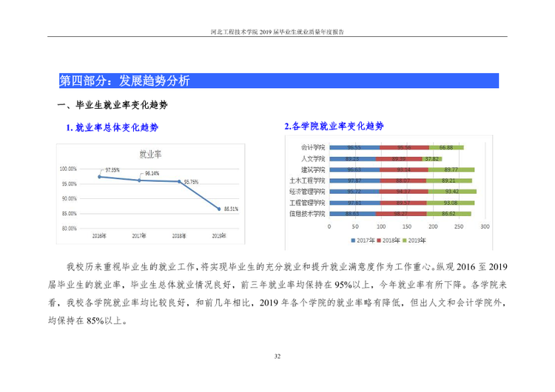Click the 信息技术学院 axis label
Screen dimensions: 555x392
pyautogui.click(x=307, y=214)
